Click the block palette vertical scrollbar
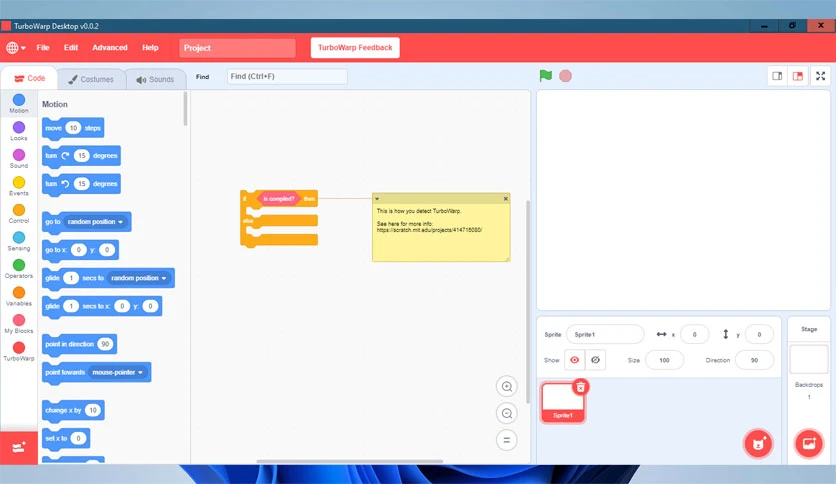 click(186, 109)
